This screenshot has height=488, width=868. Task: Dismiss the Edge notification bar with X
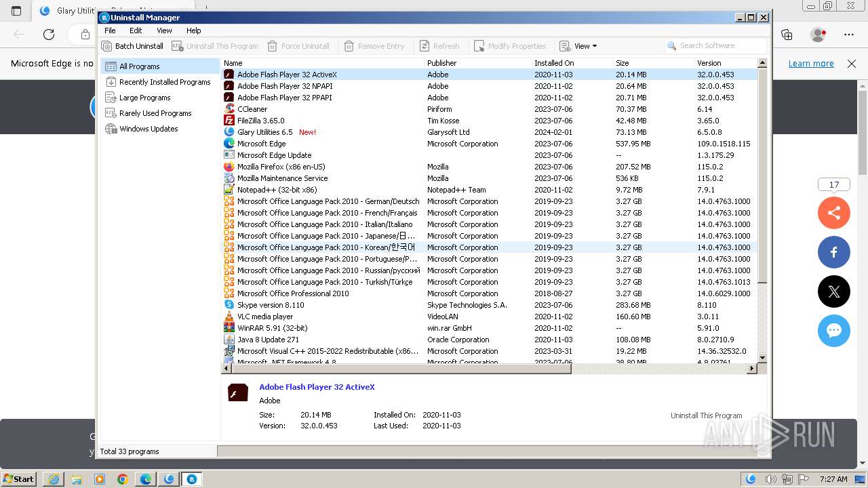click(x=852, y=63)
